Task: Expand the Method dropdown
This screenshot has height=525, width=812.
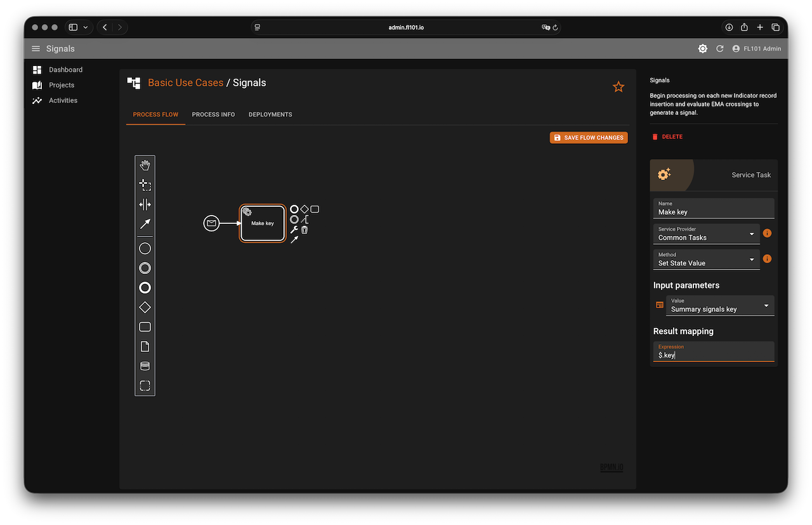Action: point(706,259)
